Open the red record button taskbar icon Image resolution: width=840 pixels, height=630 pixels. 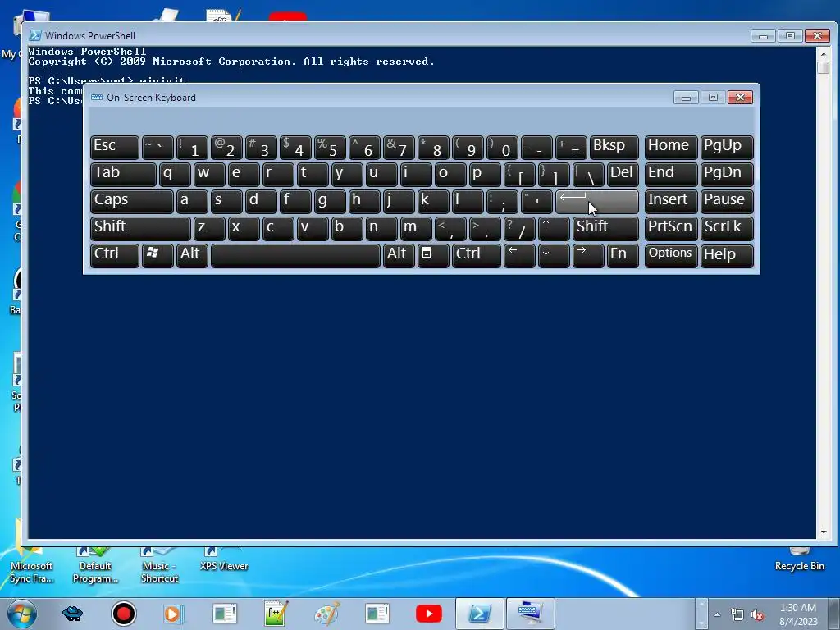[x=123, y=614]
